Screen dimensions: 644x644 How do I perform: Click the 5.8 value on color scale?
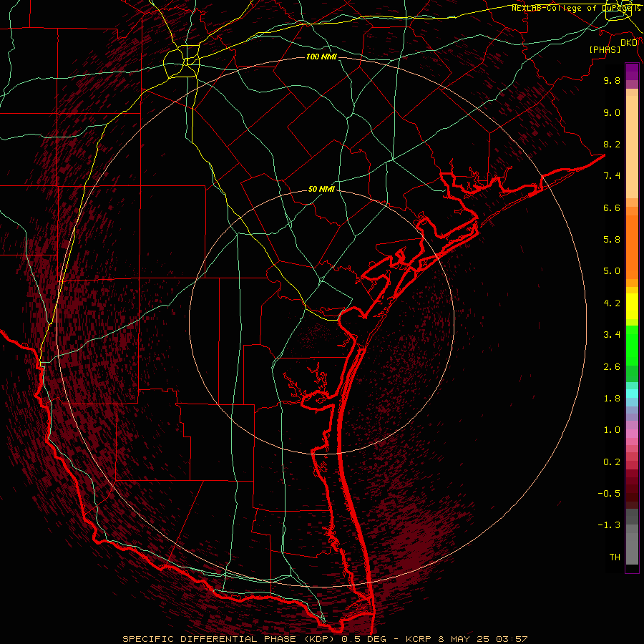coord(612,240)
